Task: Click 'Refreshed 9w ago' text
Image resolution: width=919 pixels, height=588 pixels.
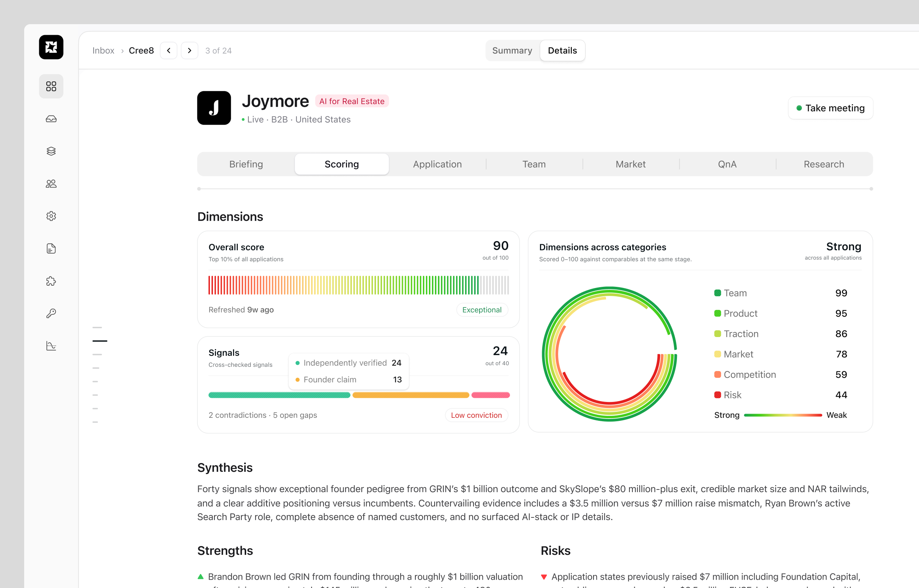Action: [241, 309]
